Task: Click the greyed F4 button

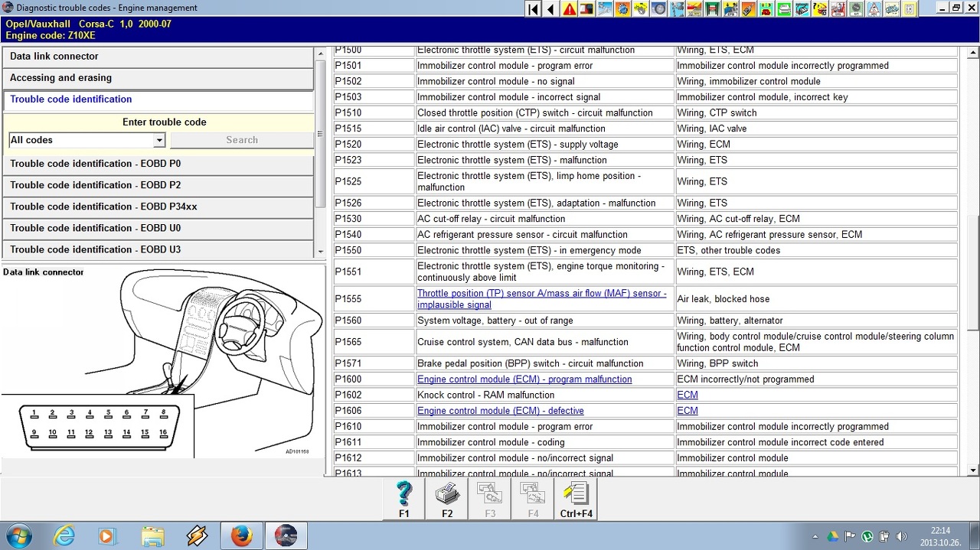Action: pyautogui.click(x=533, y=500)
